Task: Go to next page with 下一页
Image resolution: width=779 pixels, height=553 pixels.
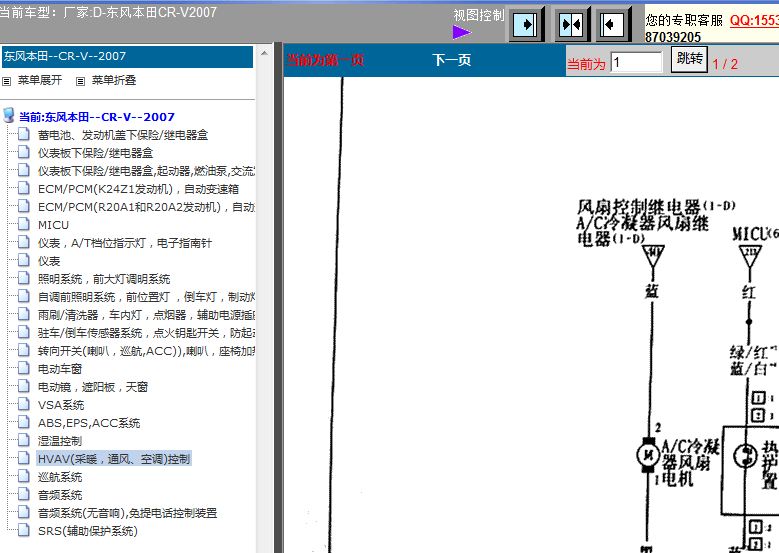Action: [452, 61]
